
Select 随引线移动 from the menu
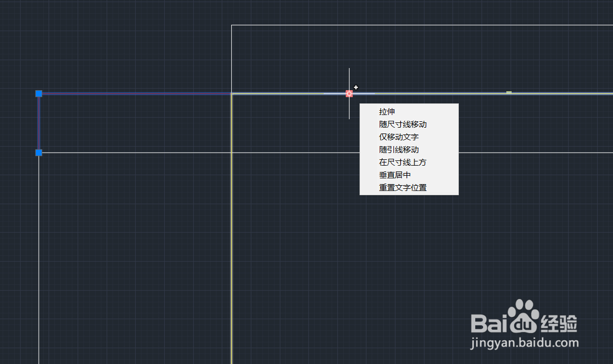(x=409, y=150)
